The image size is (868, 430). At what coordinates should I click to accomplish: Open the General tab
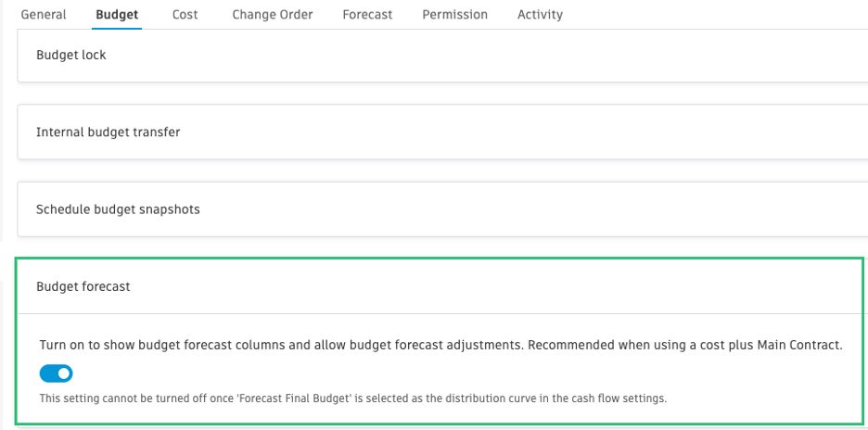coord(43,15)
